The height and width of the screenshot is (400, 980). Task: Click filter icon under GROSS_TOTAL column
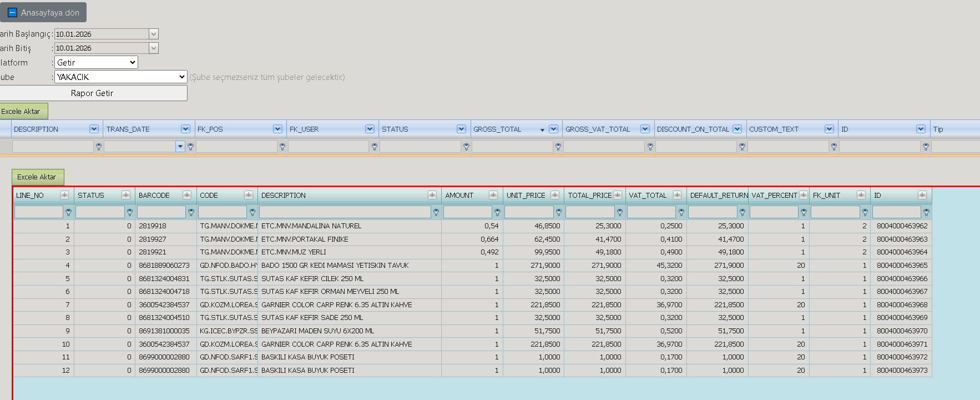[558, 147]
